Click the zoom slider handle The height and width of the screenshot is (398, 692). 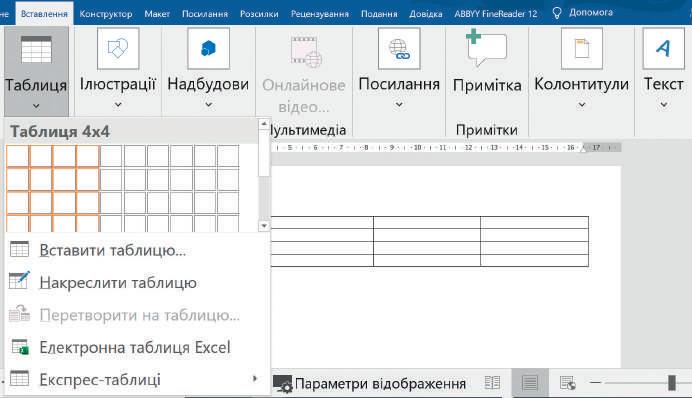672,383
